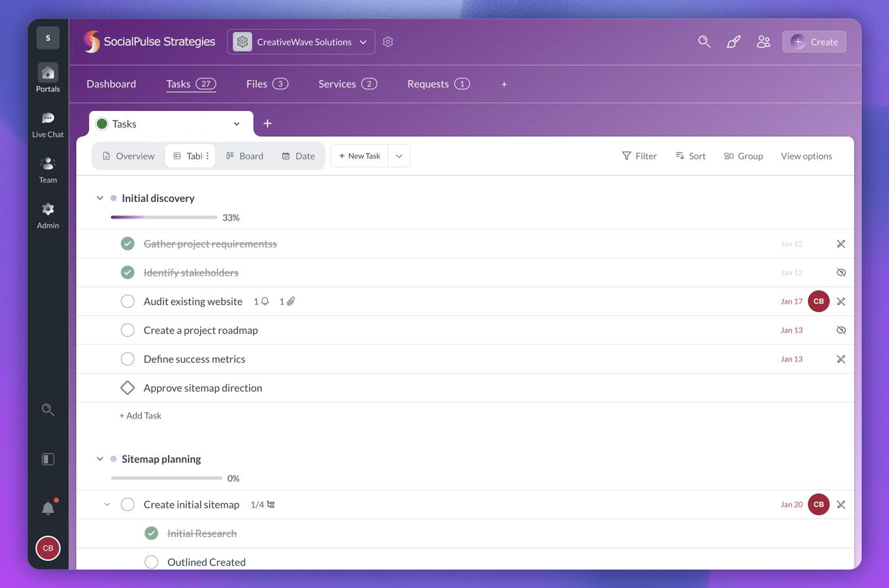The image size is (889, 588).
Task: Open the Sort options
Action: click(x=690, y=156)
